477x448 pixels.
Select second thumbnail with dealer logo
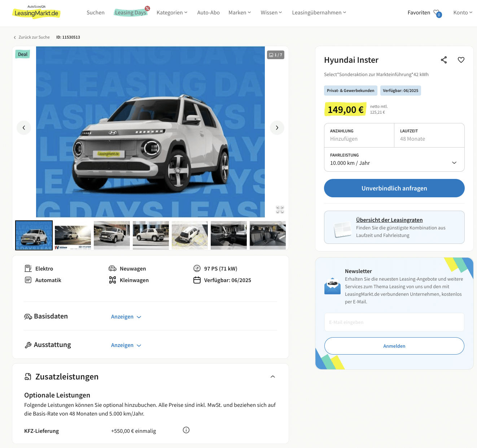click(x=73, y=235)
